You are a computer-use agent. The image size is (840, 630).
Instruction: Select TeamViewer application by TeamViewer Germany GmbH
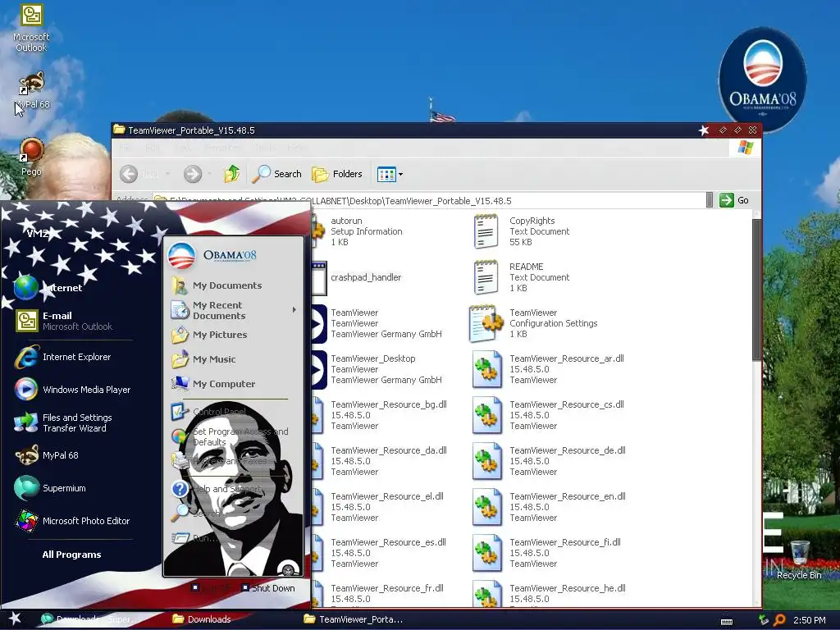click(377, 323)
